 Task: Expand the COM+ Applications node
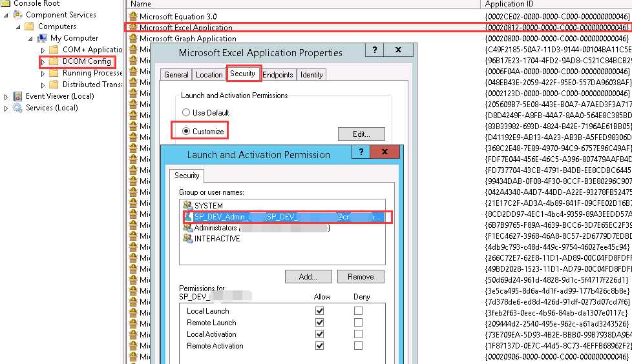point(43,50)
